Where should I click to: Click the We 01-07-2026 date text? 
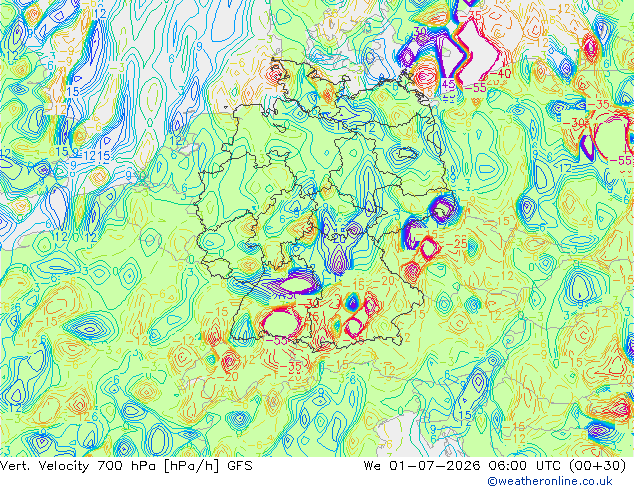pos(423,466)
